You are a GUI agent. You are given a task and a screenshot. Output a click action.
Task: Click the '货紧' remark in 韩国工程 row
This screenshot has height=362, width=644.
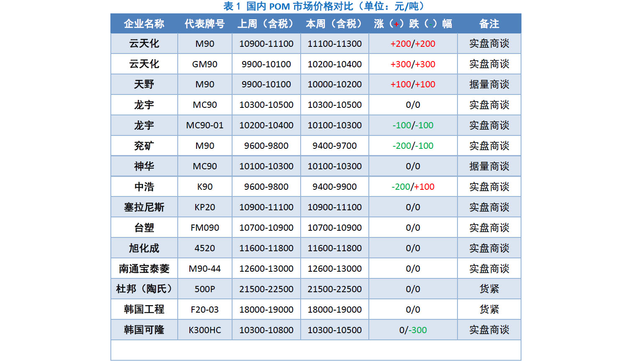click(x=489, y=310)
